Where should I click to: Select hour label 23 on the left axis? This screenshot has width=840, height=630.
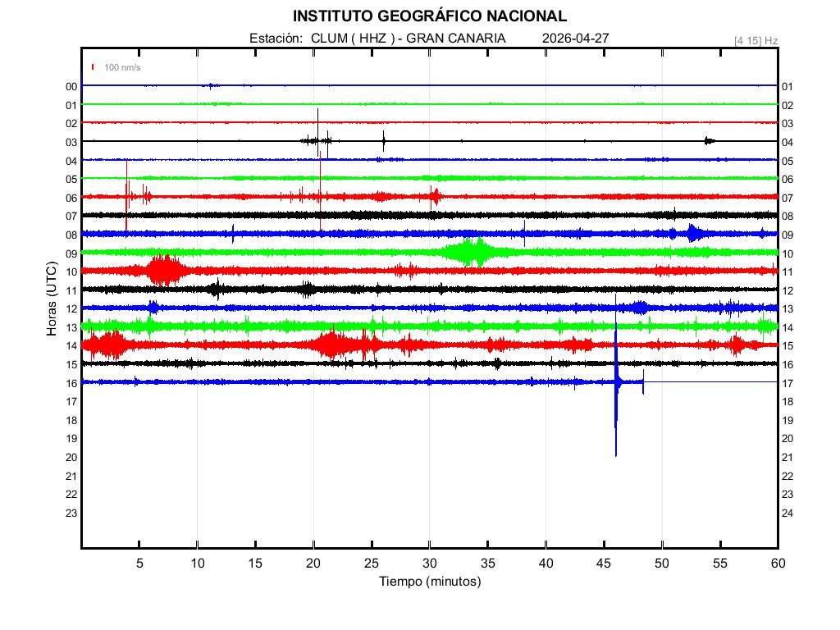(x=71, y=513)
